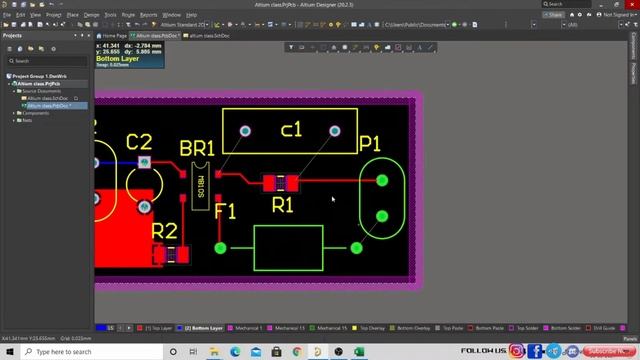Click the notifications bell icon near Share
This screenshot has height=360, width=640.
coord(572,15)
